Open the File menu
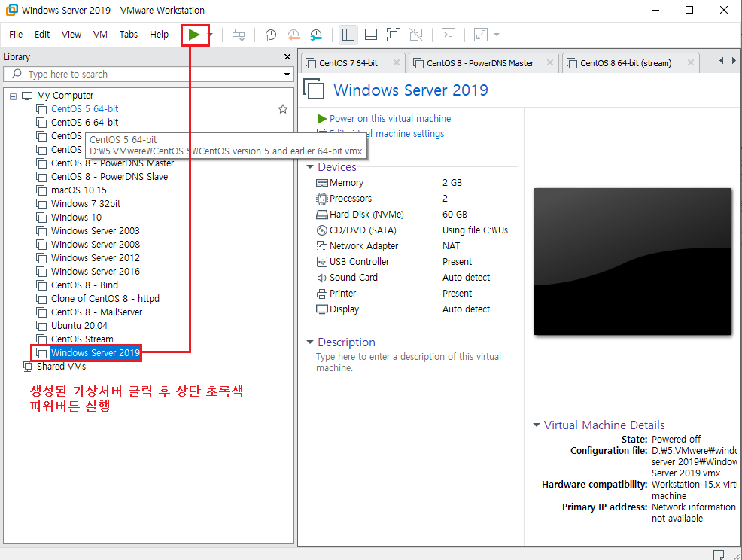The height and width of the screenshot is (560, 742). (16, 35)
